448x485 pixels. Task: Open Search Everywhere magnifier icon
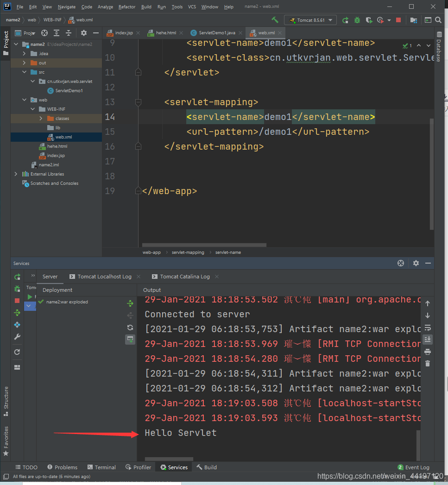438,20
